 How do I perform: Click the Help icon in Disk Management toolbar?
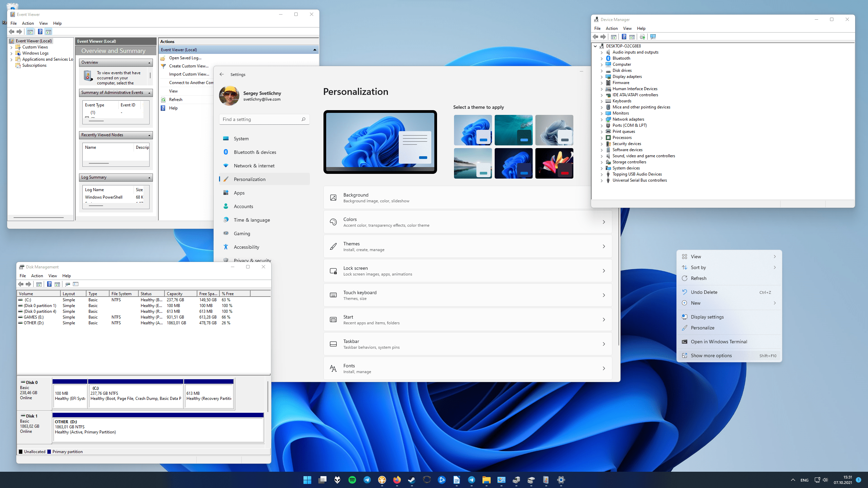pyautogui.click(x=50, y=284)
